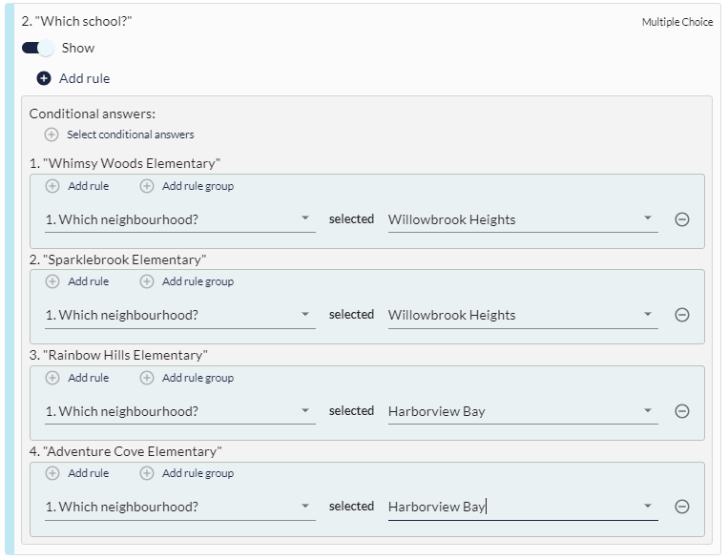Image resolution: width=728 pixels, height=560 pixels.
Task: Open the Willowbrook Heights dropdown for Whimsy Woods
Action: point(523,219)
